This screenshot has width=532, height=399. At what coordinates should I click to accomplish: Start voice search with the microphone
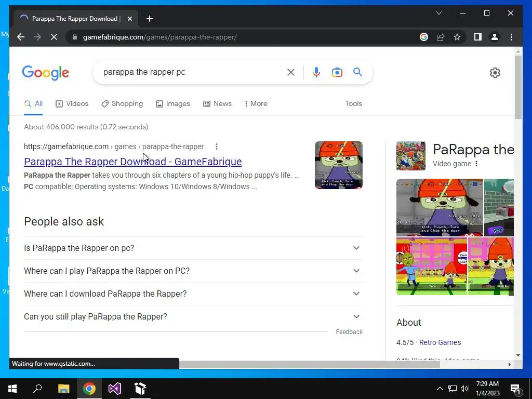click(x=316, y=72)
